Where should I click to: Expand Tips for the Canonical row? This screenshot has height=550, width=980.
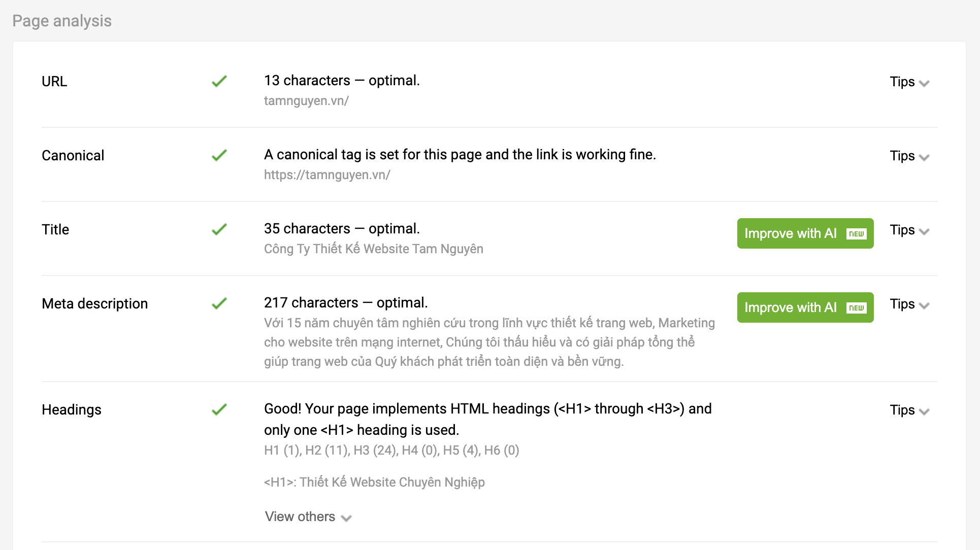point(909,156)
